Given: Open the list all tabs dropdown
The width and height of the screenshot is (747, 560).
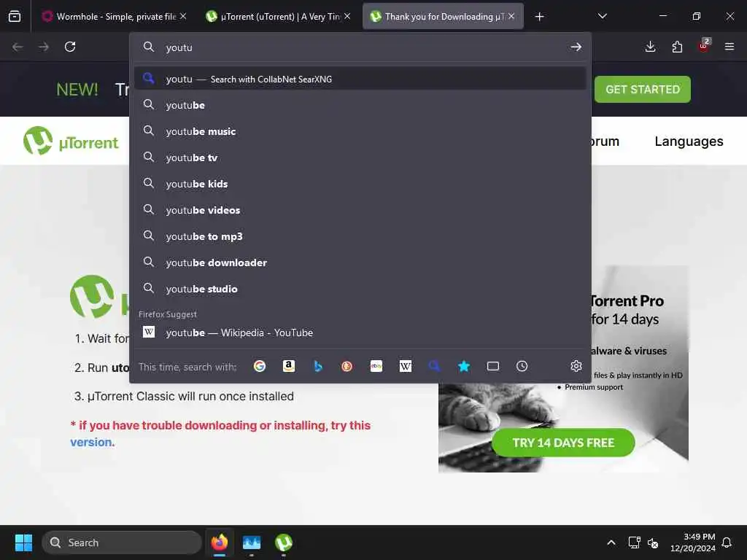Looking at the screenshot, I should point(603,17).
